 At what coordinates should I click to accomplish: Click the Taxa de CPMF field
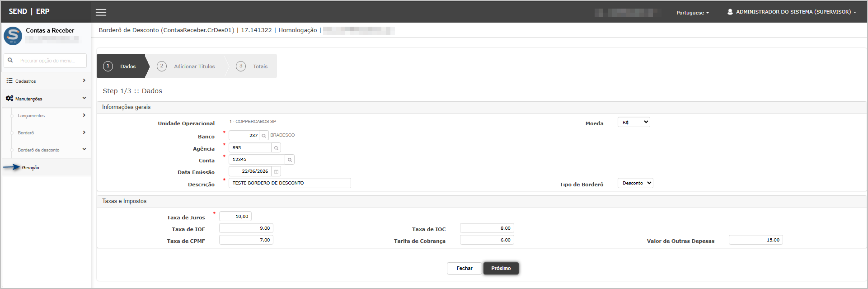(x=246, y=240)
